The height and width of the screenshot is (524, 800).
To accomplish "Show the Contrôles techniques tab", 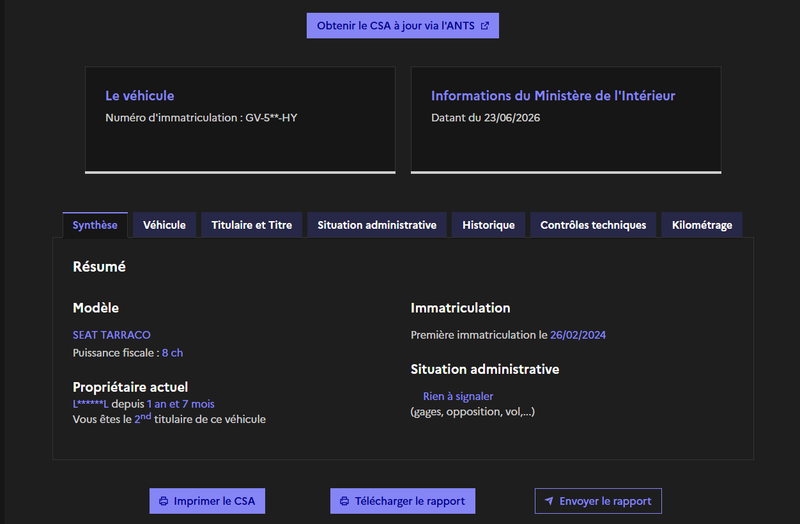I will click(x=593, y=225).
